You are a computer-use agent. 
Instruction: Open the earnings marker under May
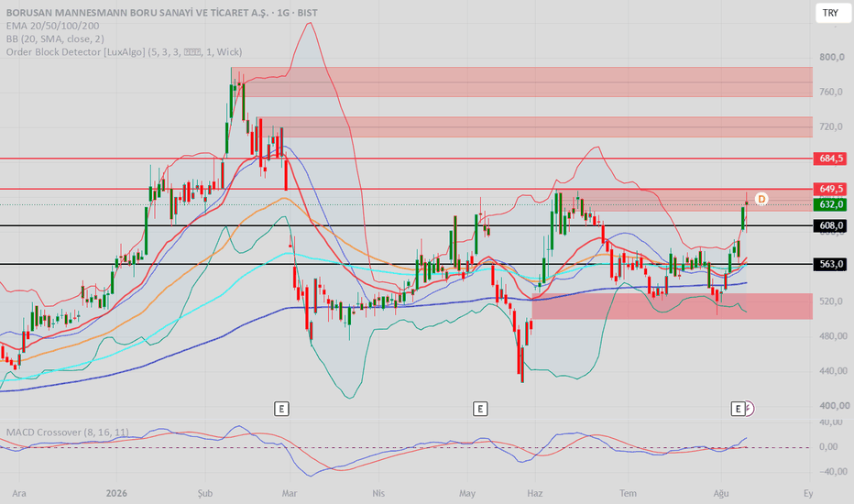point(480,409)
